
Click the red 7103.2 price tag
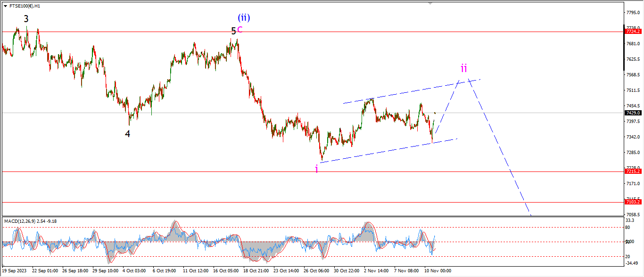[632, 202]
